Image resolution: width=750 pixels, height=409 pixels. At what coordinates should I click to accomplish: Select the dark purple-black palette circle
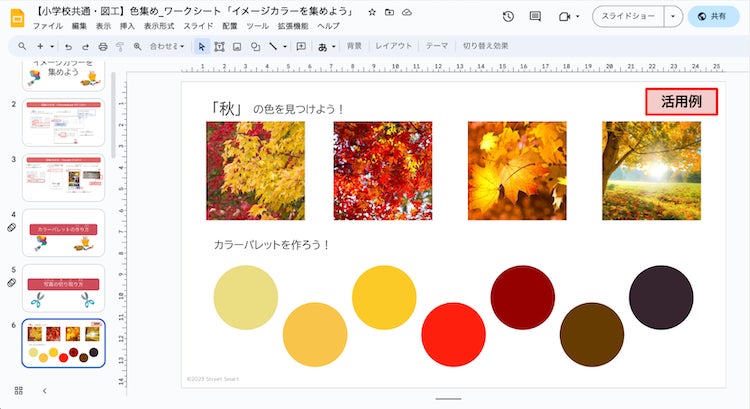661,298
